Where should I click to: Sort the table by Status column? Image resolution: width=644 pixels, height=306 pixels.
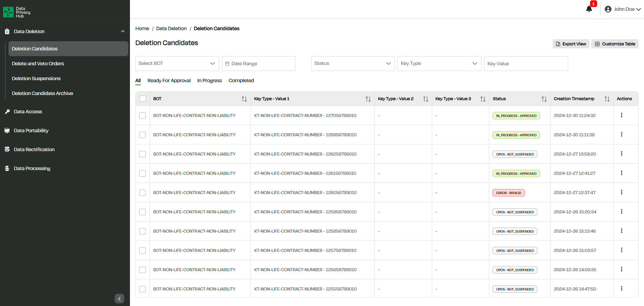coord(544,99)
